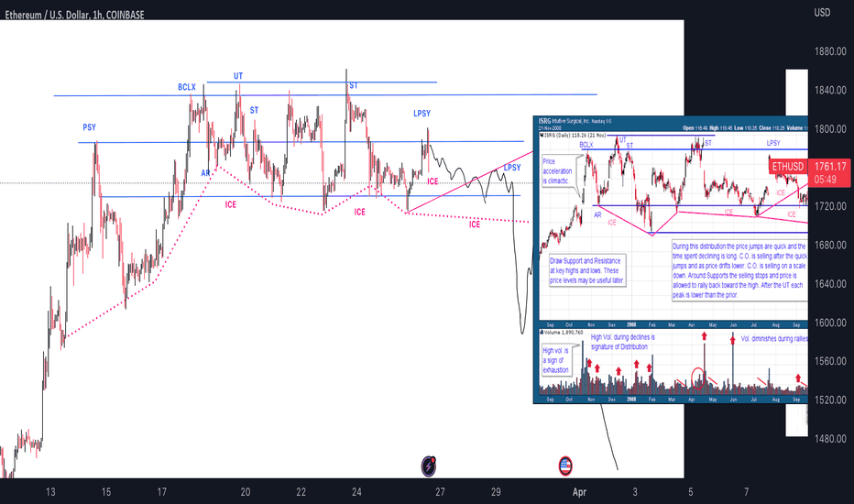854x504 pixels.
Task: Click the 1680.00 price axis label
Action: coord(830,246)
